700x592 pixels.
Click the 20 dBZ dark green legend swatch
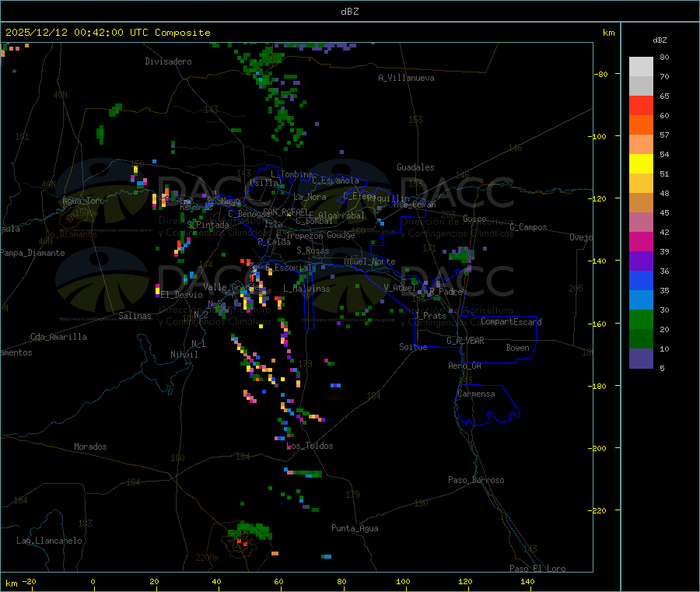[x=641, y=339]
